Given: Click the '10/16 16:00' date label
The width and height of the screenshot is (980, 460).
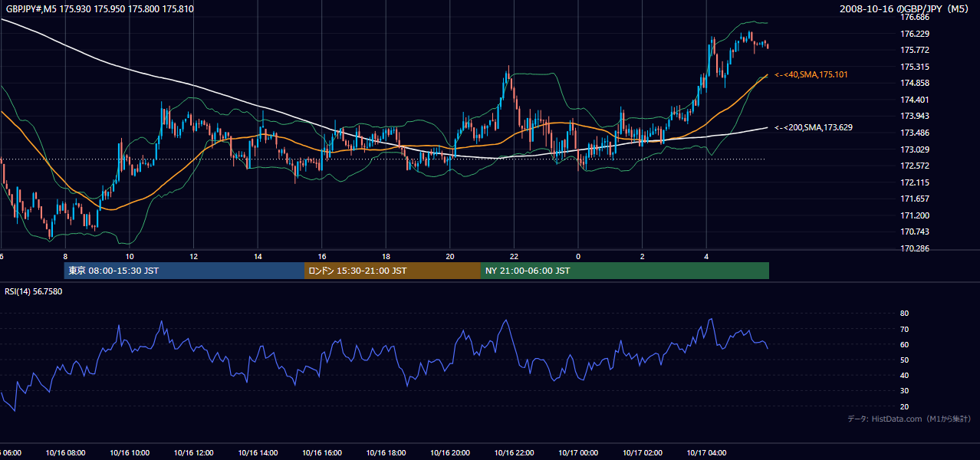Looking at the screenshot, I should [x=322, y=453].
